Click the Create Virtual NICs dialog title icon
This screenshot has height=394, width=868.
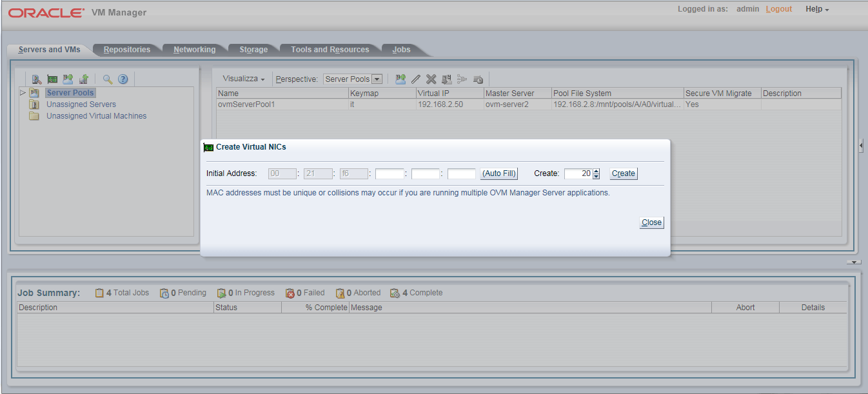point(208,147)
